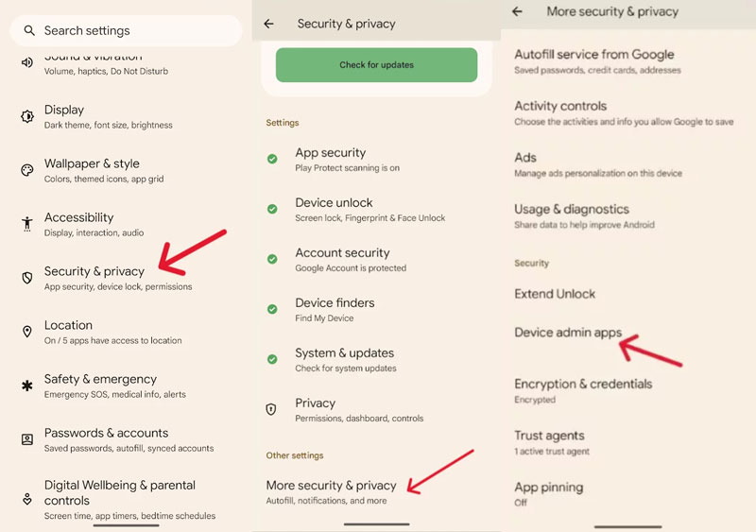
Task: Tap the Location pin icon
Action: pos(27,332)
